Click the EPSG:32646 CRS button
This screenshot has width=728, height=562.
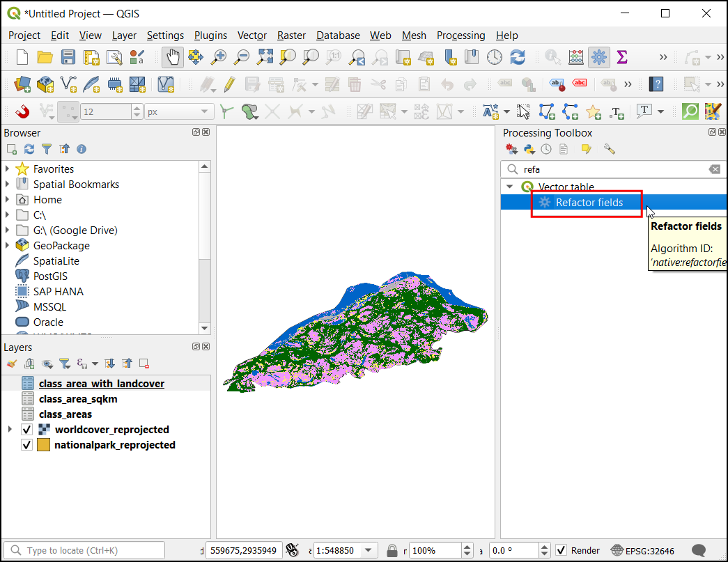click(x=642, y=551)
